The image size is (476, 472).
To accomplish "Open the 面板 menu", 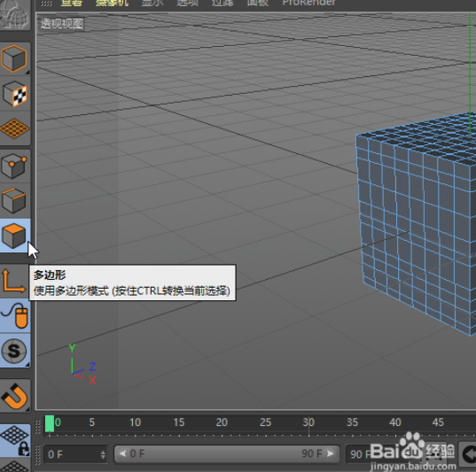I will coord(257,3).
